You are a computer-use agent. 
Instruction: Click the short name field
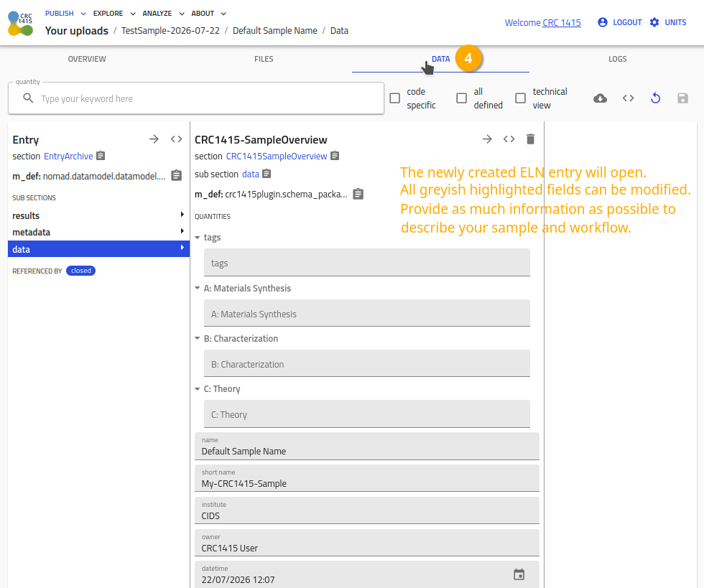coord(367,478)
